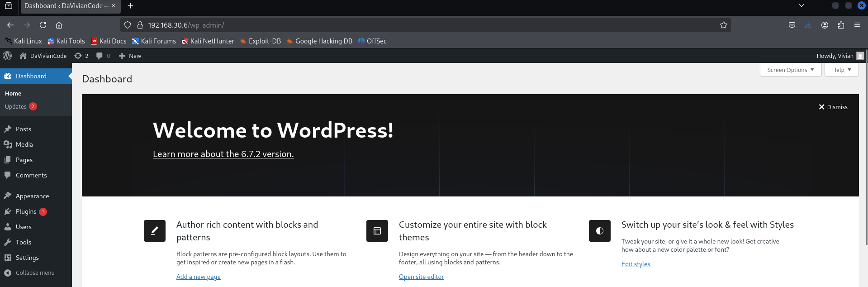Open comments bubble icon in admin bar
868x287 pixels.
[x=100, y=56]
